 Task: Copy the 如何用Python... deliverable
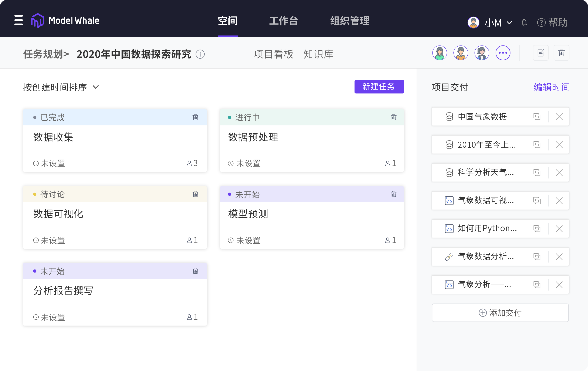537,229
